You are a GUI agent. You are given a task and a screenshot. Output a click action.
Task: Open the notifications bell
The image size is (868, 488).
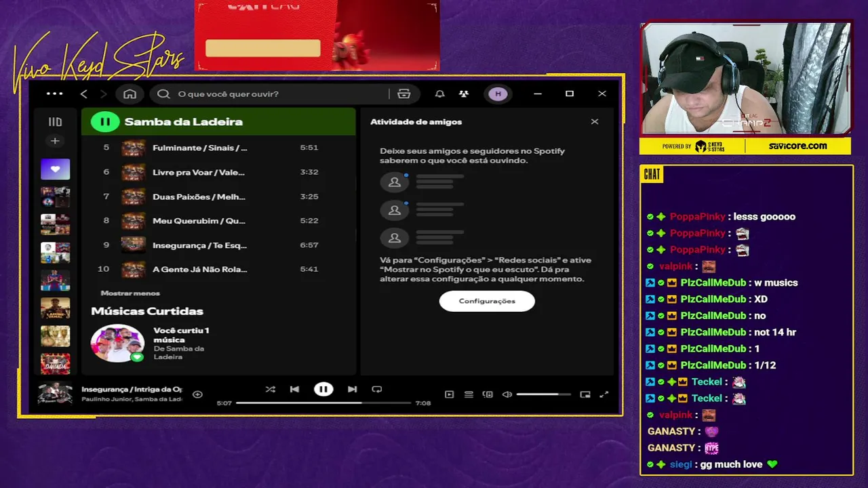[439, 94]
